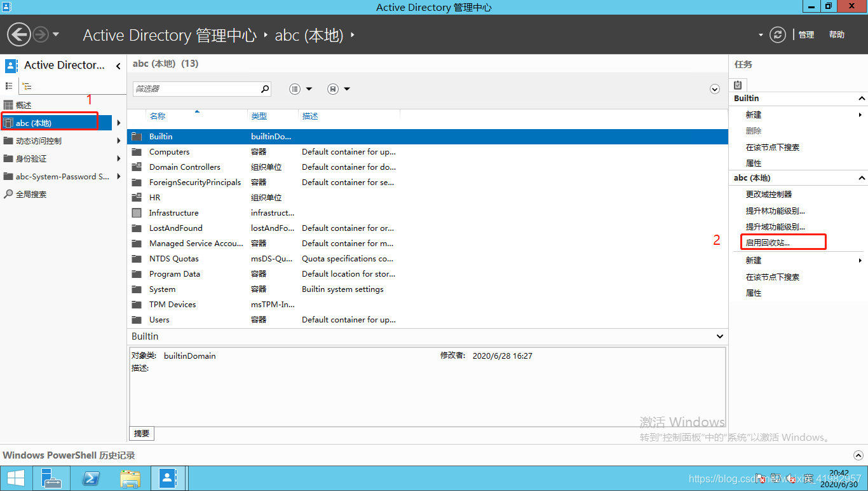
Task: Open 新建 submenu under abc (本地) tasks
Action: (x=754, y=260)
